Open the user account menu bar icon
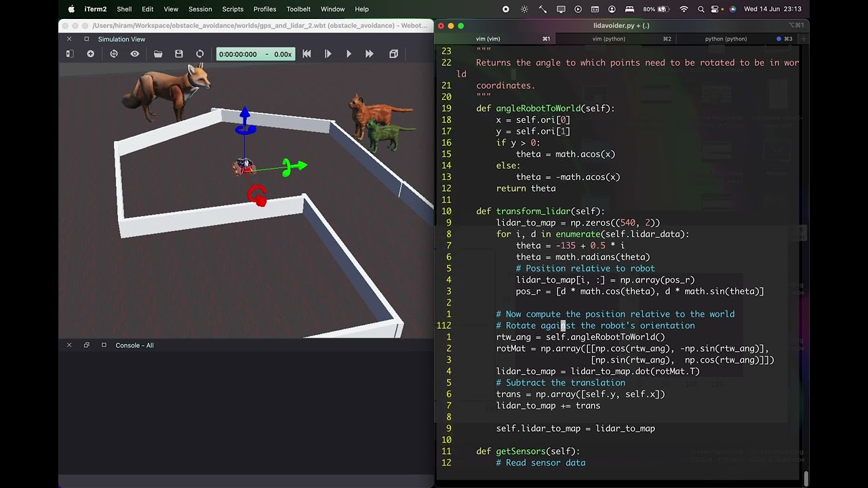This screenshot has height=488, width=868. click(612, 9)
